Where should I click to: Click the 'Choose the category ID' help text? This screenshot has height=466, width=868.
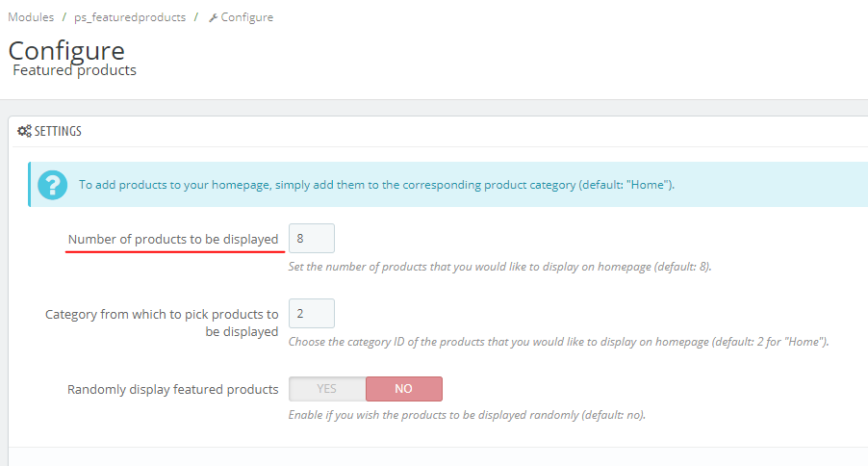(x=558, y=342)
